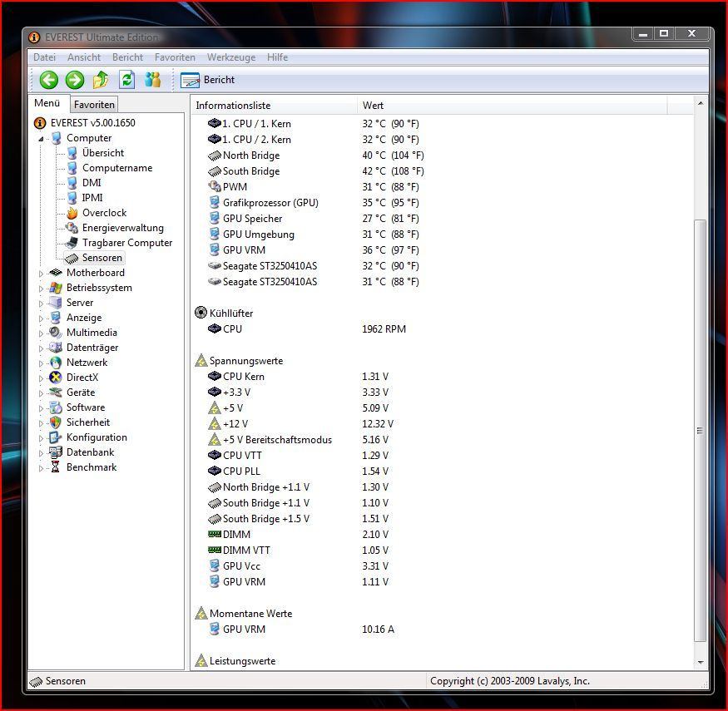Click the Informationsliste column header
The width and height of the screenshot is (728, 711).
click(274, 106)
